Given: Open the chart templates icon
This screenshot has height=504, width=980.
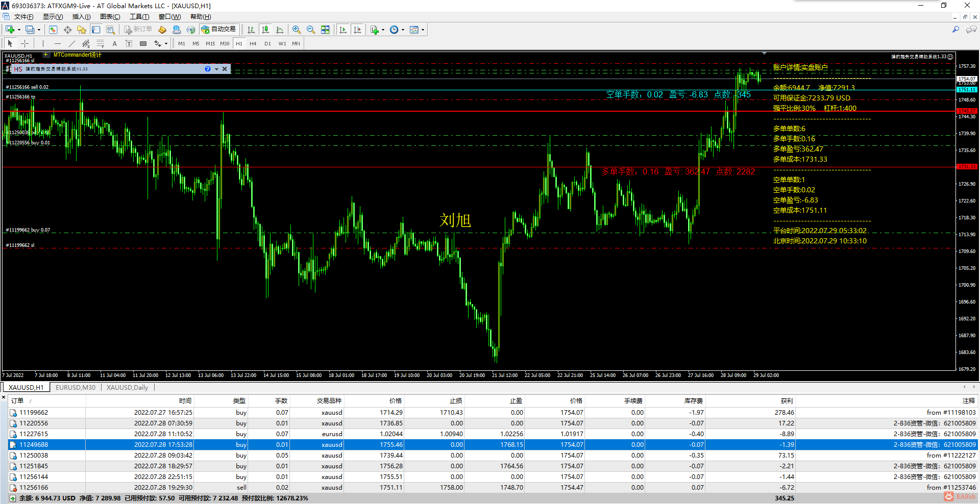Looking at the screenshot, I should [x=414, y=30].
